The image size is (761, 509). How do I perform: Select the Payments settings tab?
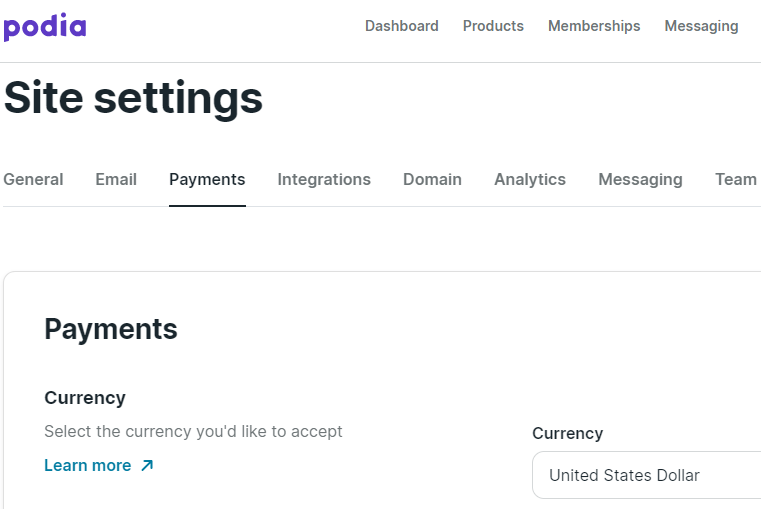tap(207, 180)
